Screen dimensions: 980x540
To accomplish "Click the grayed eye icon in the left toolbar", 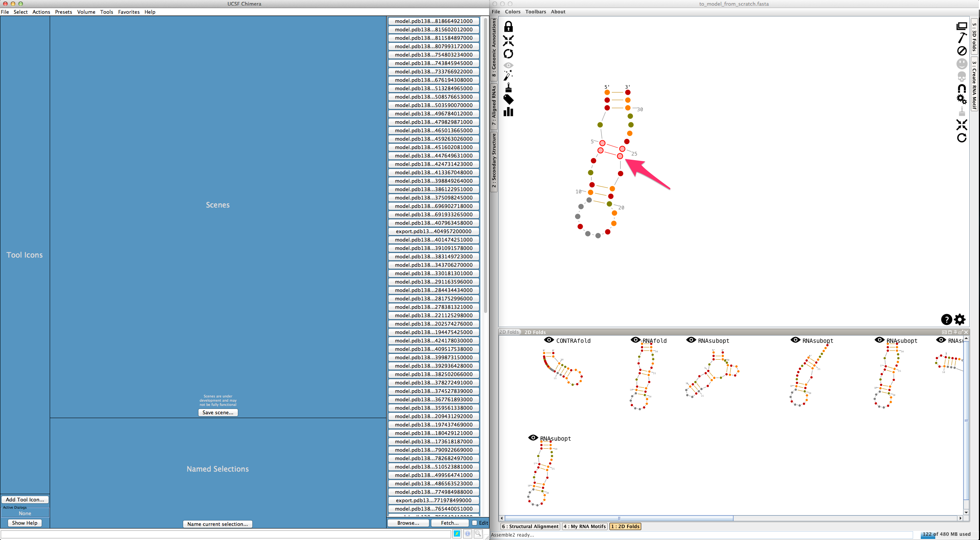I will [x=508, y=65].
